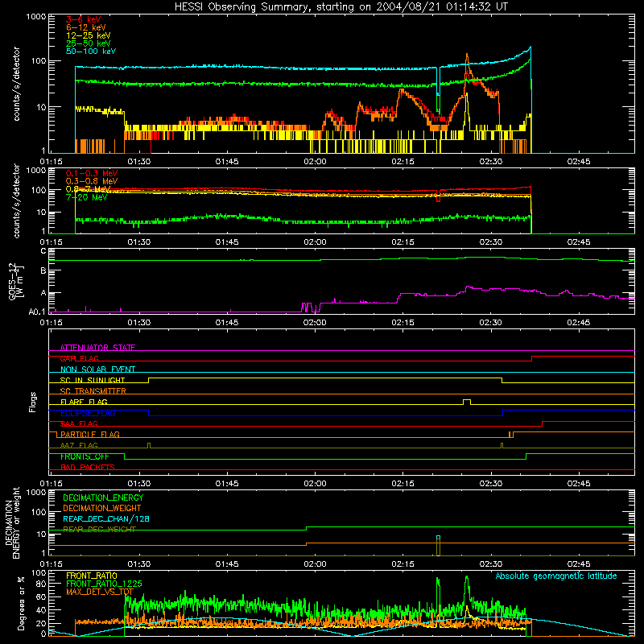Select the ECLIPSE_FLAG label
644x644 pixels.
pos(88,413)
